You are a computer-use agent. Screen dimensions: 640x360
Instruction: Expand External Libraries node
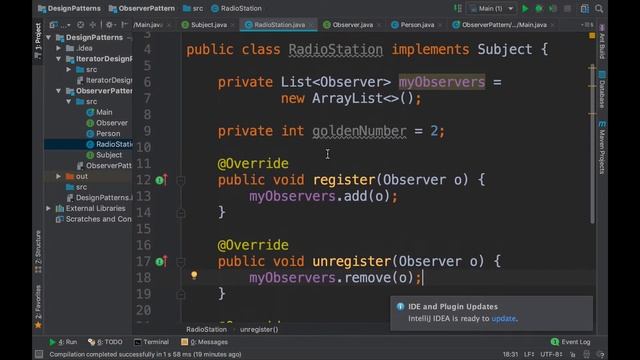(49, 208)
